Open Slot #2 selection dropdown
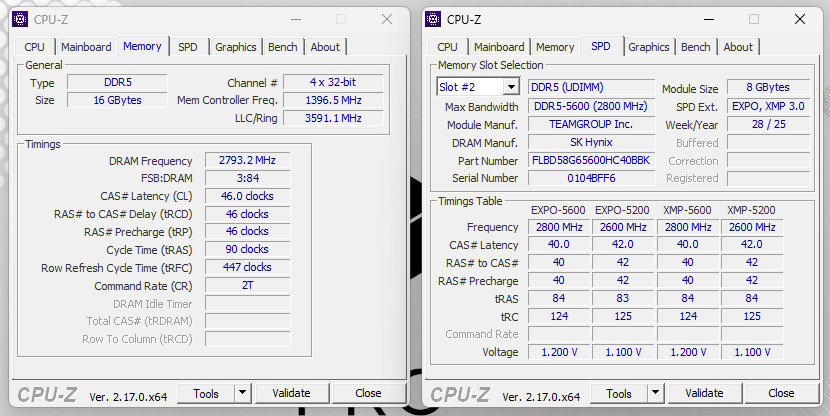The width and height of the screenshot is (830, 416). pyautogui.click(x=511, y=87)
